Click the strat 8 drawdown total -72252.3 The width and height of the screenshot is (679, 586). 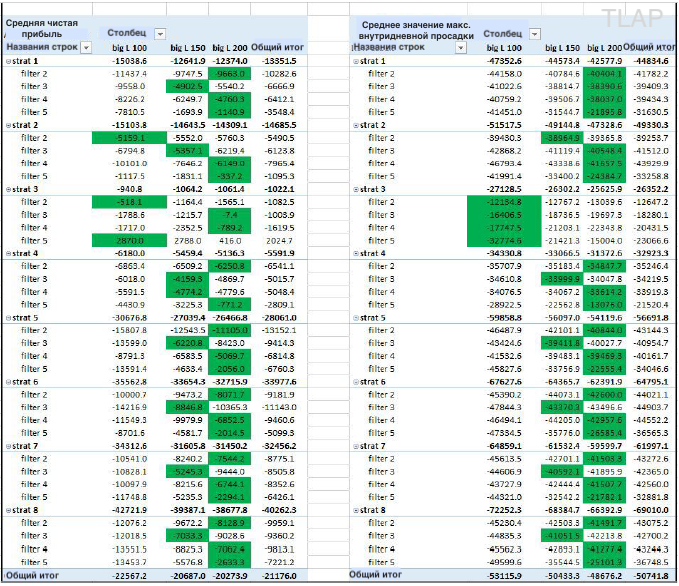click(x=504, y=511)
